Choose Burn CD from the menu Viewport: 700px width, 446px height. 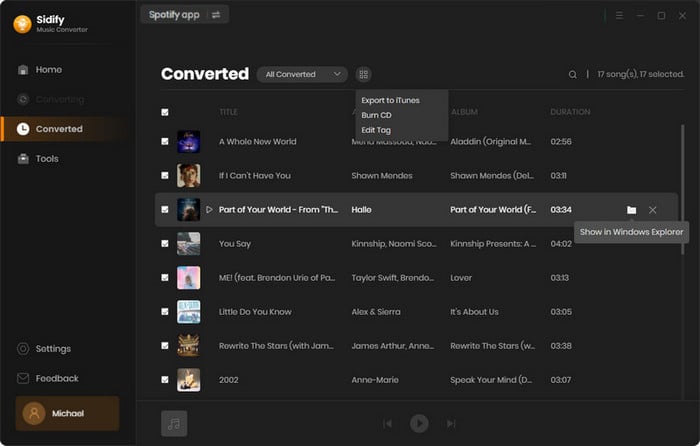[x=376, y=115]
